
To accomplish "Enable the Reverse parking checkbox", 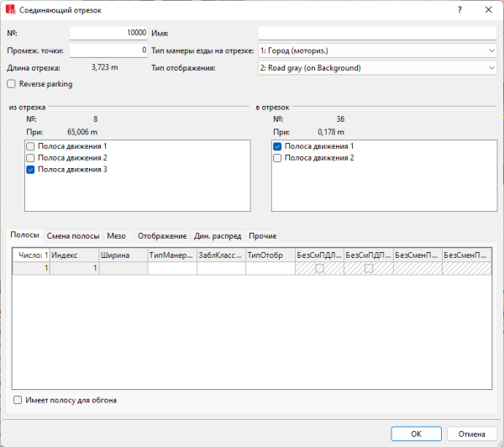I will pos(11,84).
